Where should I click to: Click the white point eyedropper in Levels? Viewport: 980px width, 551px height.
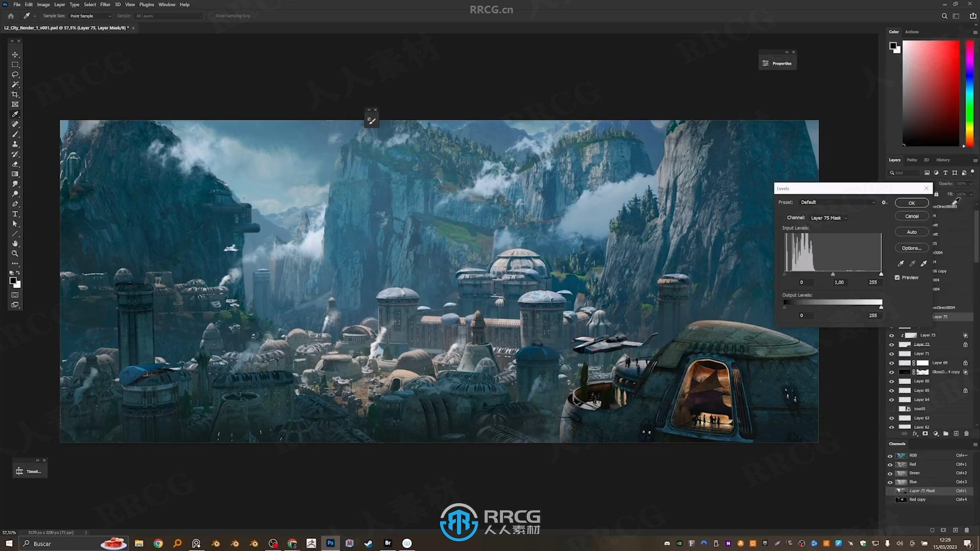924,263
